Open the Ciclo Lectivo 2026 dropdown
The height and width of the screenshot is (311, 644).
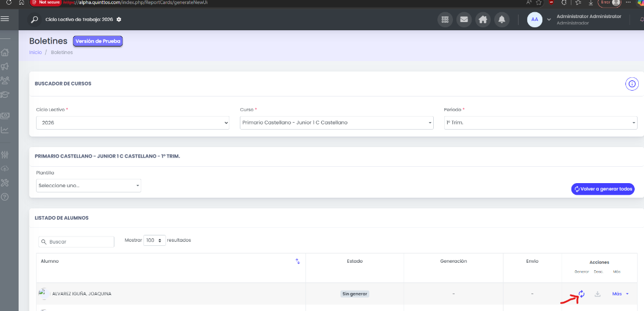(x=132, y=123)
